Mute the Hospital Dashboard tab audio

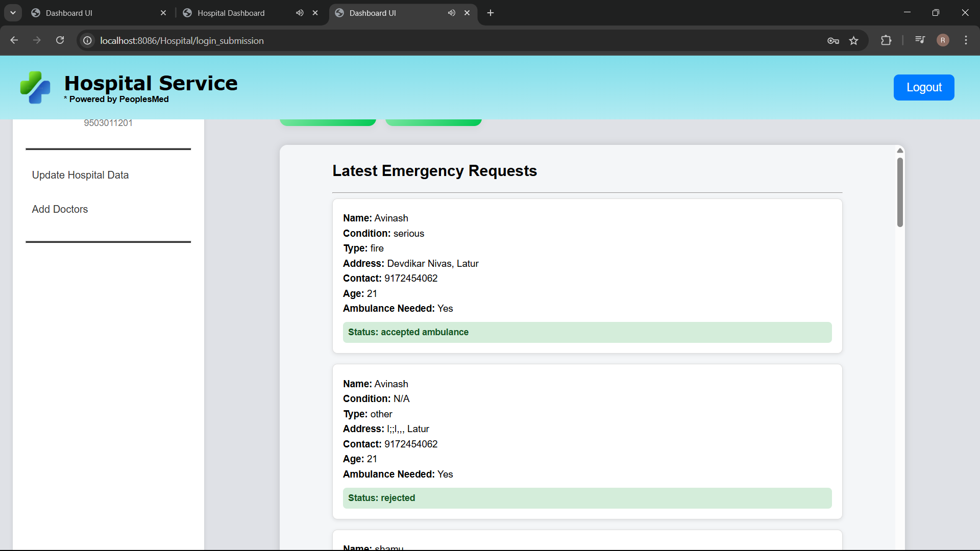click(300, 13)
